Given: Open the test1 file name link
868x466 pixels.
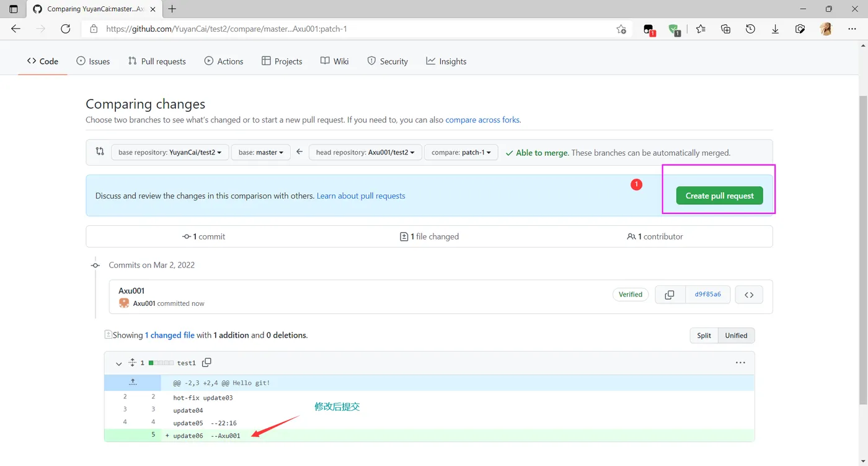Looking at the screenshot, I should click(x=187, y=363).
